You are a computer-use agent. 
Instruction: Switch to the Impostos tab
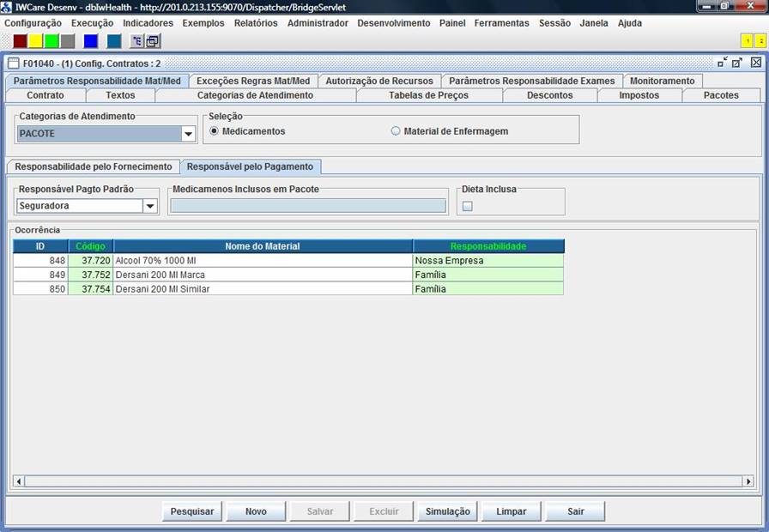coord(639,95)
